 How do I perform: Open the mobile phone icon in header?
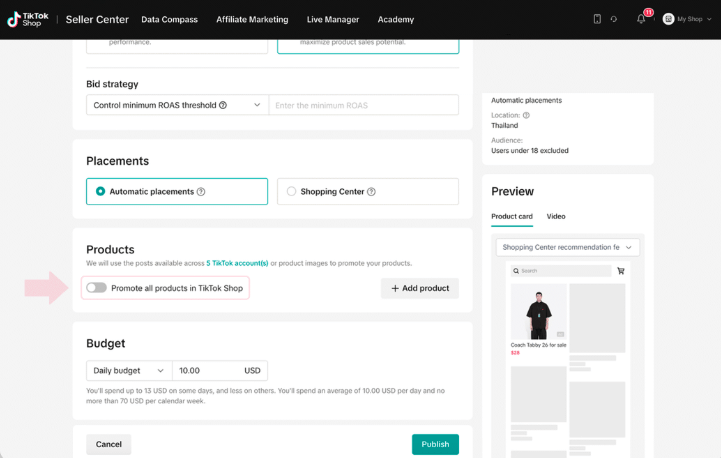pyautogui.click(x=597, y=19)
